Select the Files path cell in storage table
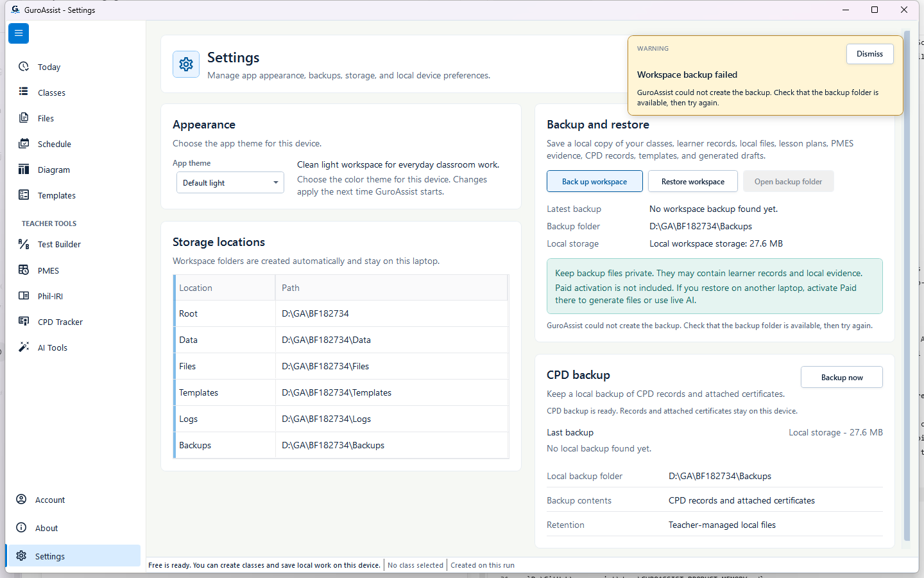The height and width of the screenshot is (578, 924). click(391, 366)
